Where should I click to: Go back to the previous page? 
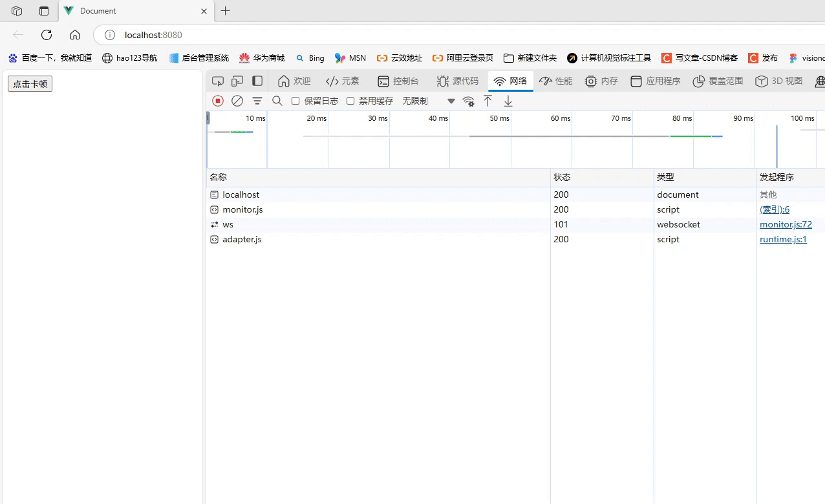click(18, 35)
